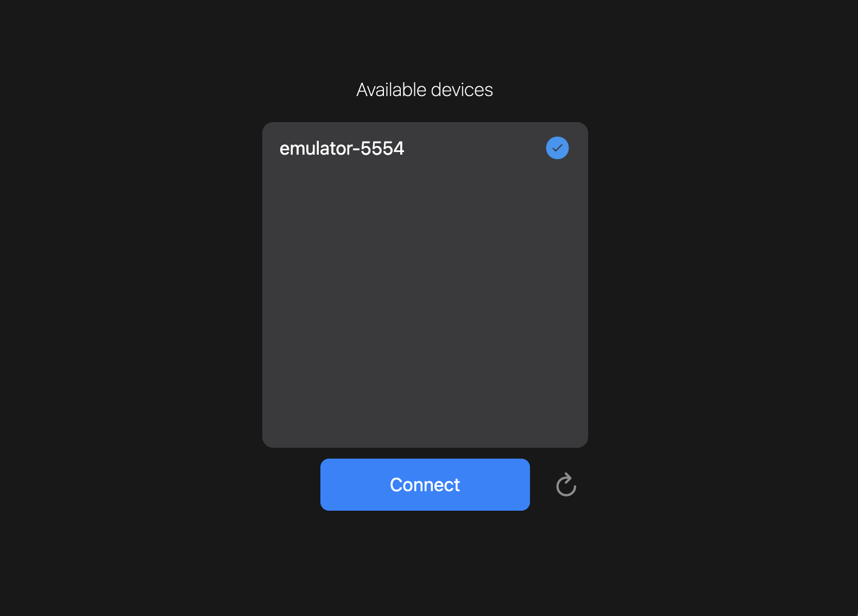The image size is (858, 616).
Task: Connect to the selected emulator device
Action: coord(425,485)
